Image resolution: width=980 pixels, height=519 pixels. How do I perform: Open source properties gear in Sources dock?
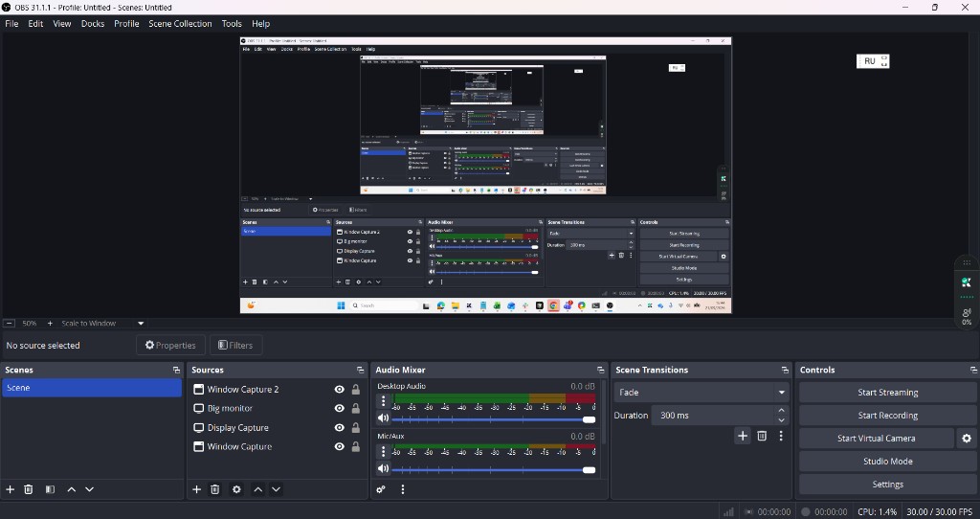click(x=236, y=489)
